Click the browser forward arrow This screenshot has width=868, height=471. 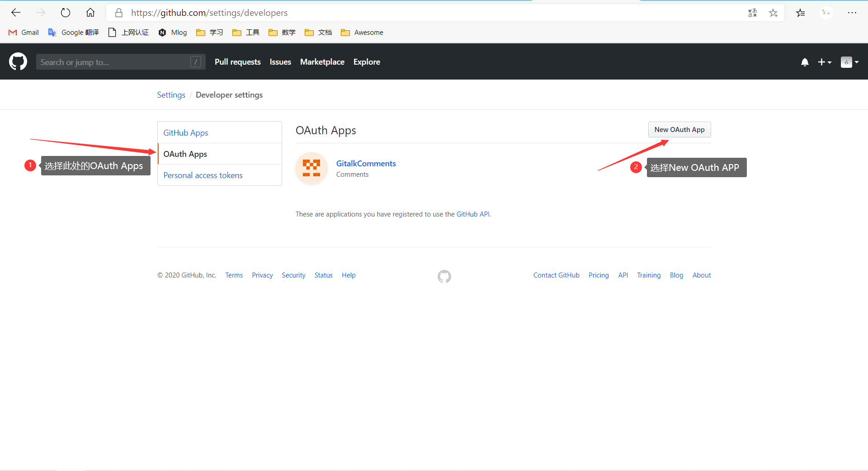(41, 13)
